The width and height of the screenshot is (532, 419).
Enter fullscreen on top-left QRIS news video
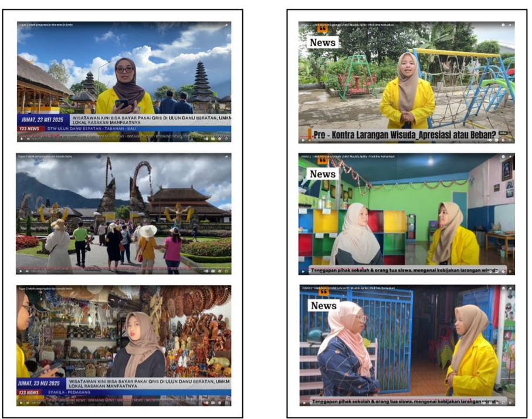click(x=225, y=139)
